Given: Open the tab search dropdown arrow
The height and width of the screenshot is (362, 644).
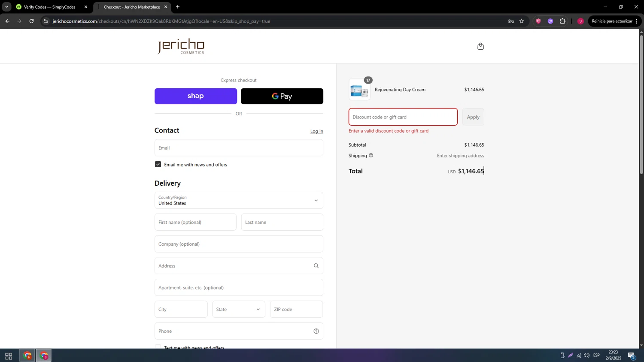Looking at the screenshot, I should point(6,7).
